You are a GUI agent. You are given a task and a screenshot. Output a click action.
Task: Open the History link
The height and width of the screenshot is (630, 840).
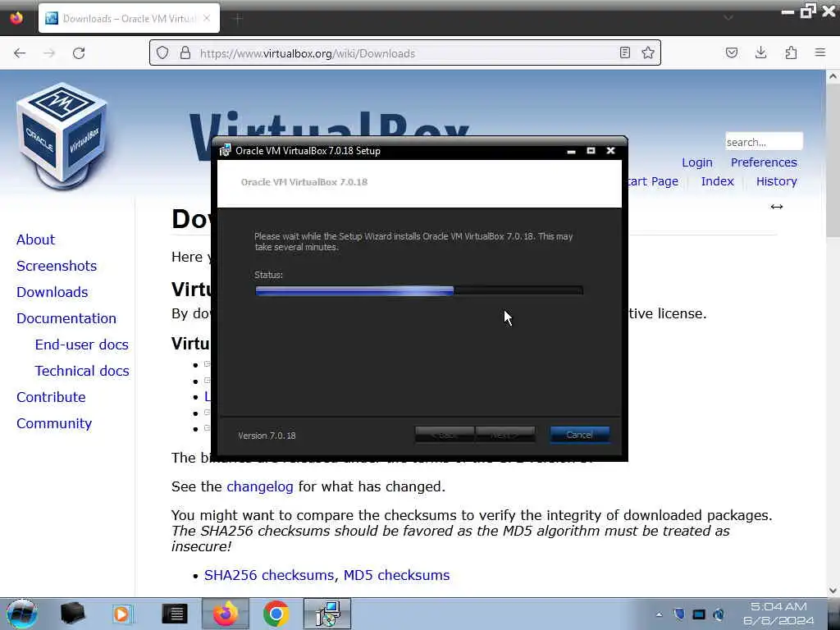[x=776, y=181]
